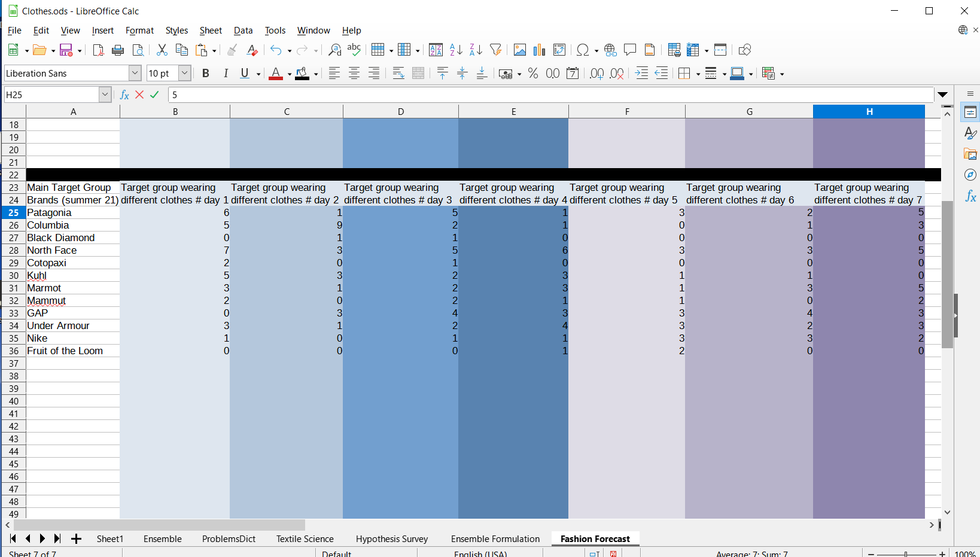Screen dimensions: 980x557
Task: Open the Border Style dropdown arrow
Action: pos(725,74)
